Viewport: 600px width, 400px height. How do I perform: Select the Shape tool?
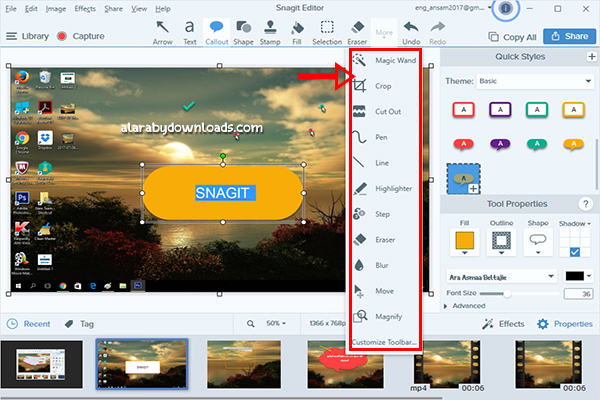coord(243,33)
